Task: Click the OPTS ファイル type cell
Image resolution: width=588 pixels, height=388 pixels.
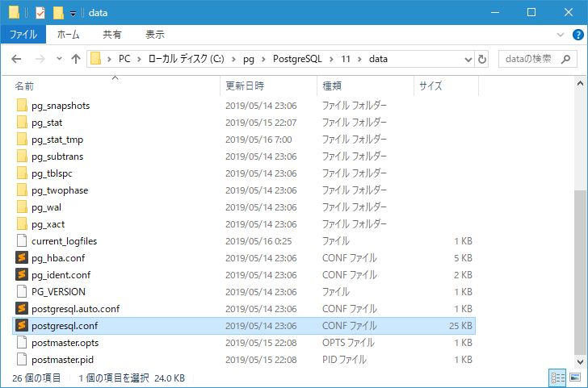Action: coord(348,343)
